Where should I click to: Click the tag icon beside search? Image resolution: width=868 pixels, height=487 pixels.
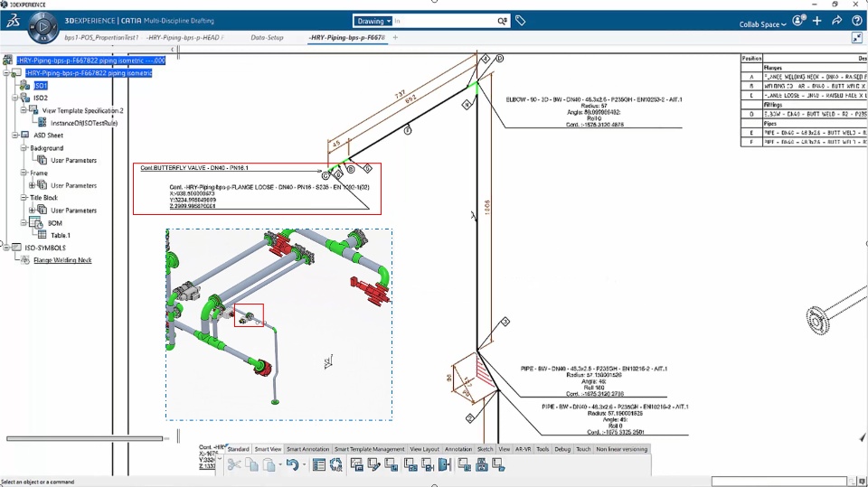521,21
